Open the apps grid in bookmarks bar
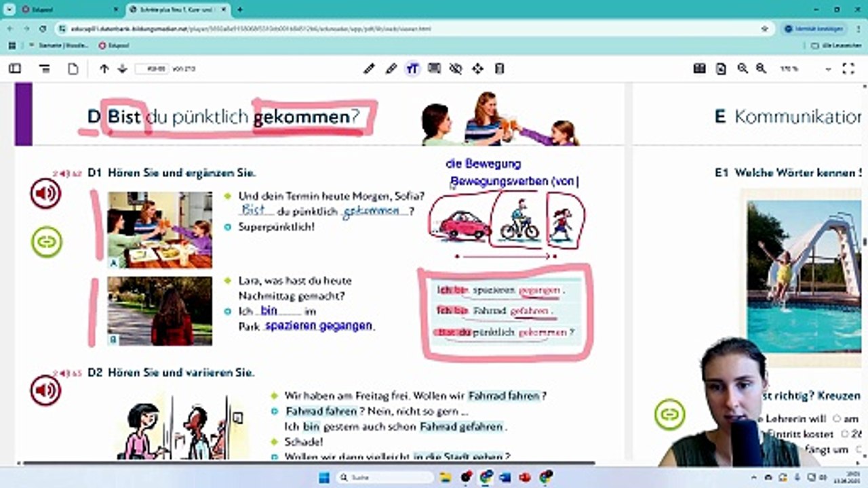Viewport: 868px width, 488px height. click(x=12, y=45)
